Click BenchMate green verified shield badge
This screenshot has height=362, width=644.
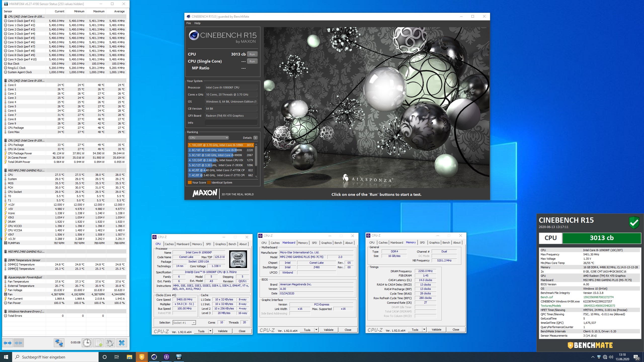634,222
